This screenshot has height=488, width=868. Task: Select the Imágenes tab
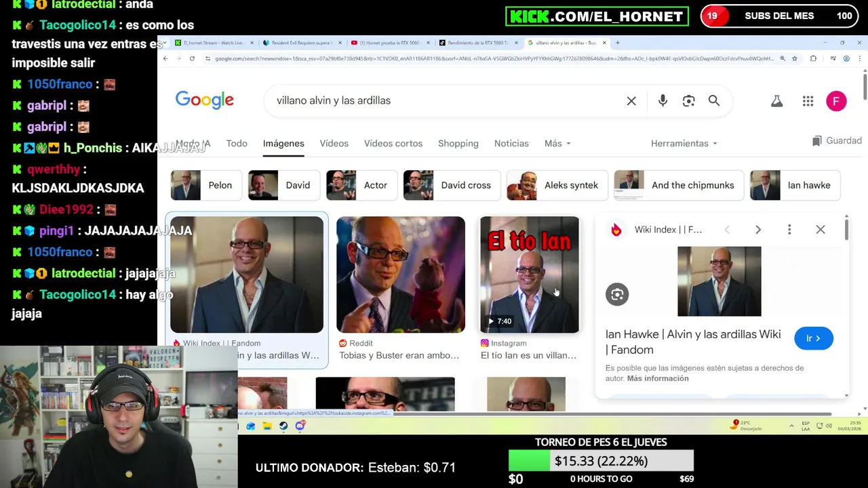[x=283, y=144]
